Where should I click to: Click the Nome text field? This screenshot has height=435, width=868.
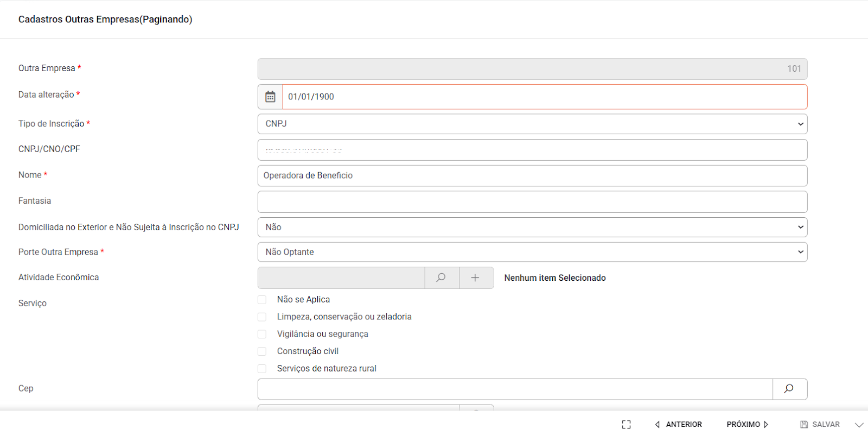[532, 176]
